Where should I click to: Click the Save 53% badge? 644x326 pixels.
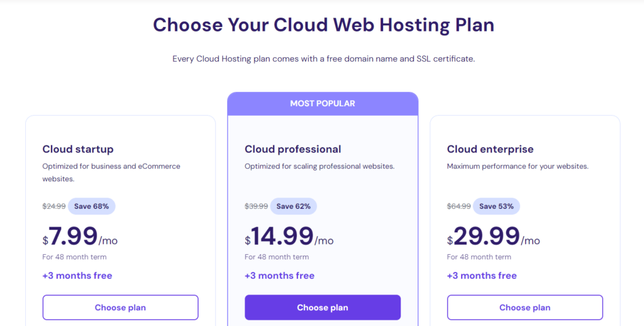point(497,206)
